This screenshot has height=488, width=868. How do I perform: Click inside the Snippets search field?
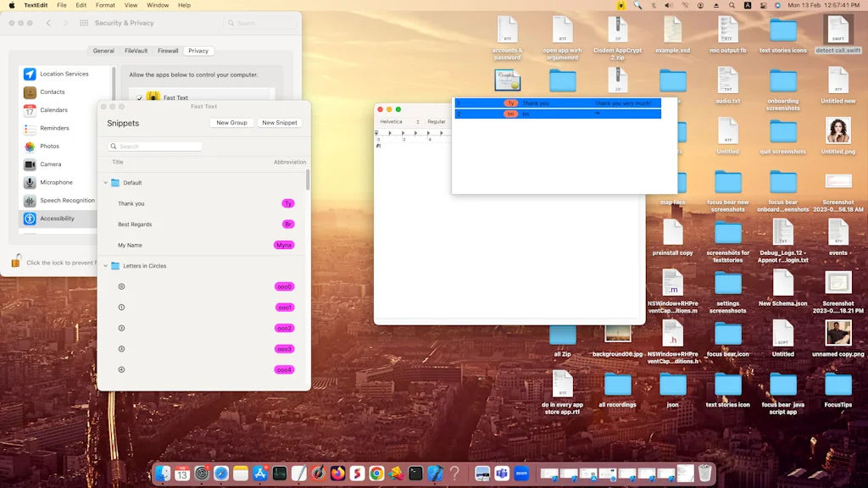(153, 146)
